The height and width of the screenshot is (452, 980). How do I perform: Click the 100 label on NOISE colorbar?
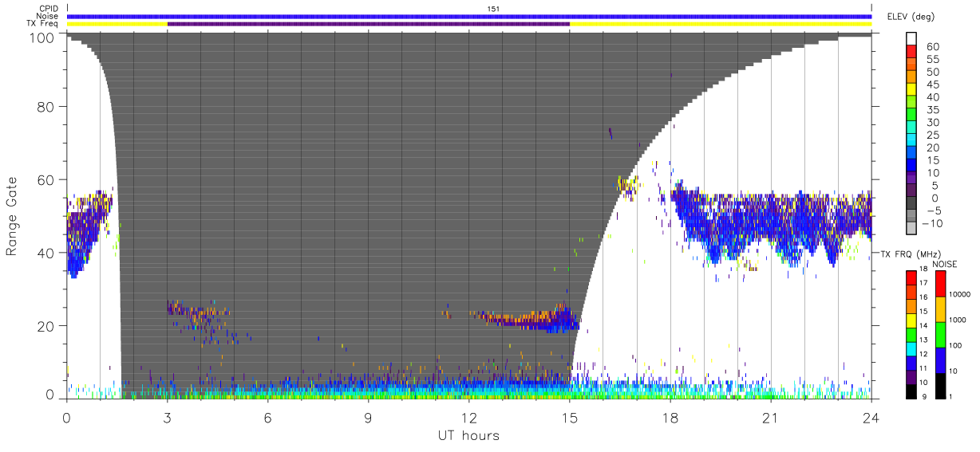pos(956,346)
